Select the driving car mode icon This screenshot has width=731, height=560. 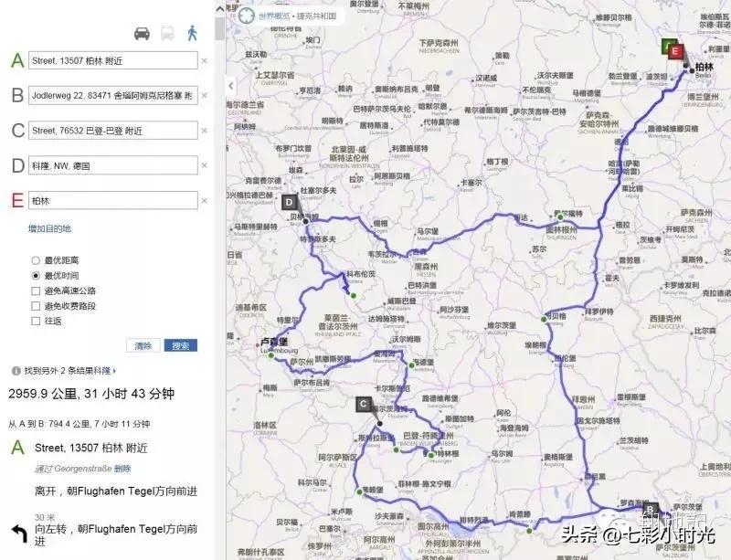point(142,34)
